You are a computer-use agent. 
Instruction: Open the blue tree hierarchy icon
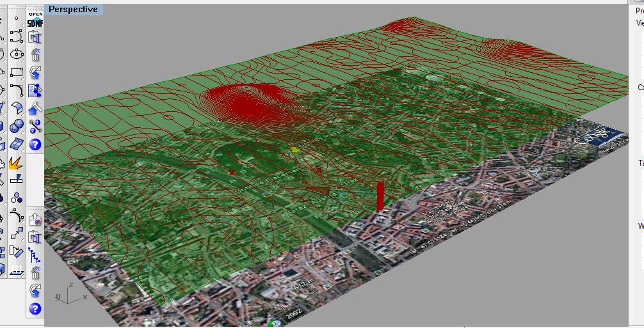35,255
